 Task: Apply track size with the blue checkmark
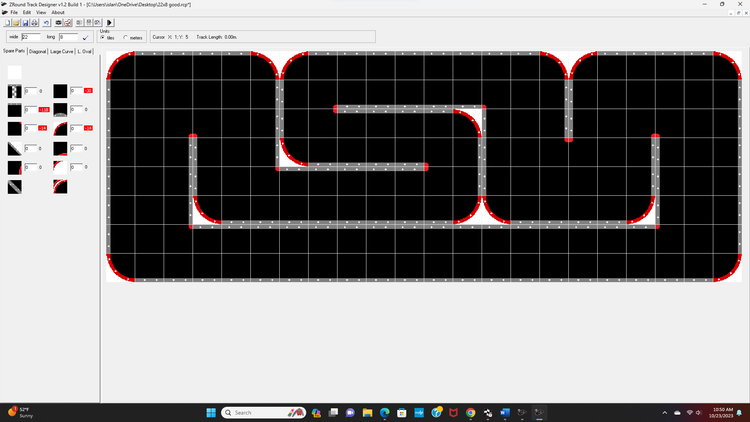click(x=85, y=37)
